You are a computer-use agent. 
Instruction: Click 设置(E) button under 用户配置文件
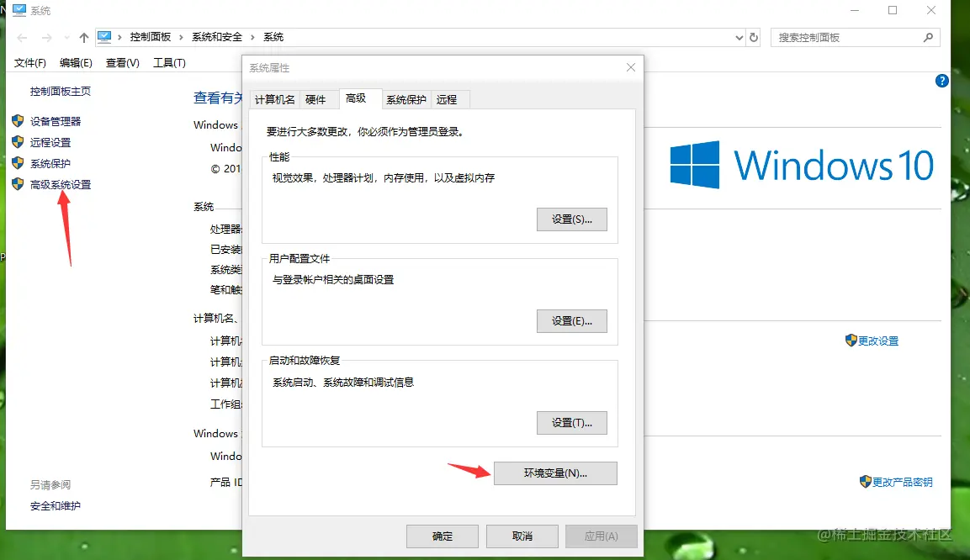[571, 321]
